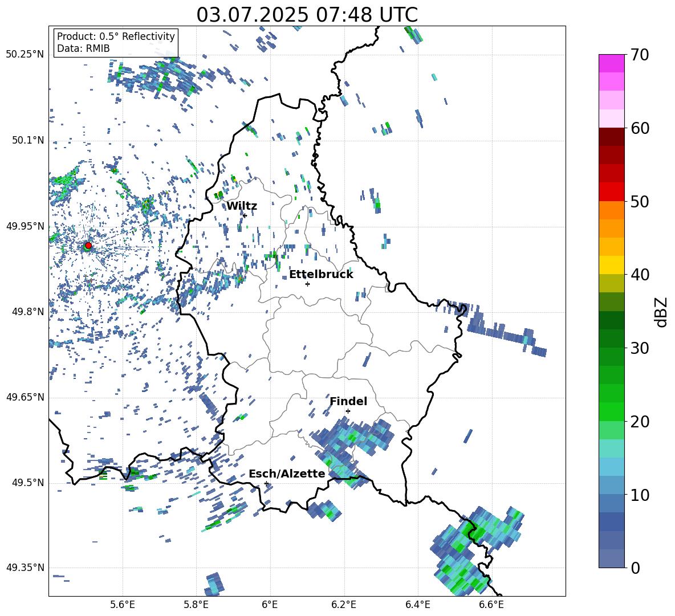
Task: Click the Esch/Alzette cross marker
Action: [266, 483]
